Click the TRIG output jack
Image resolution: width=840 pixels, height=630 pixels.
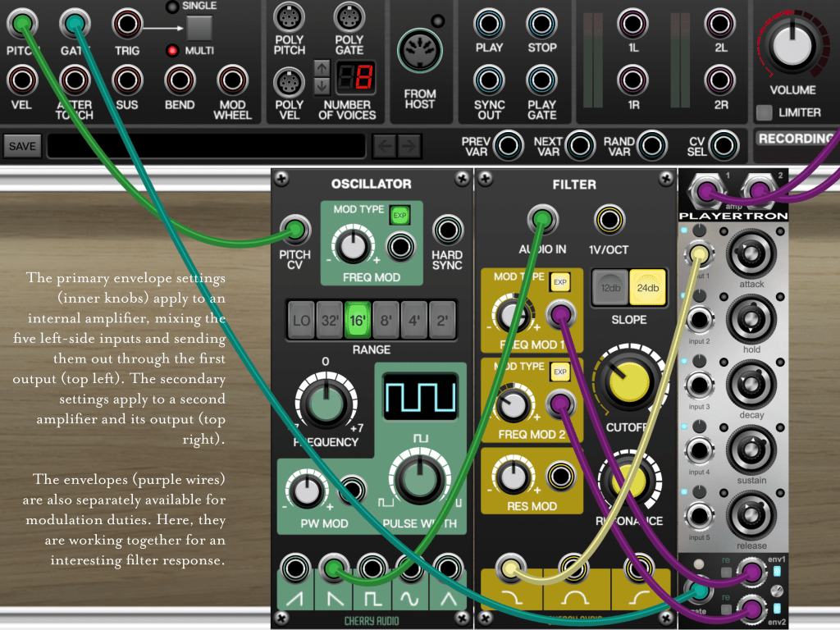[x=127, y=24]
